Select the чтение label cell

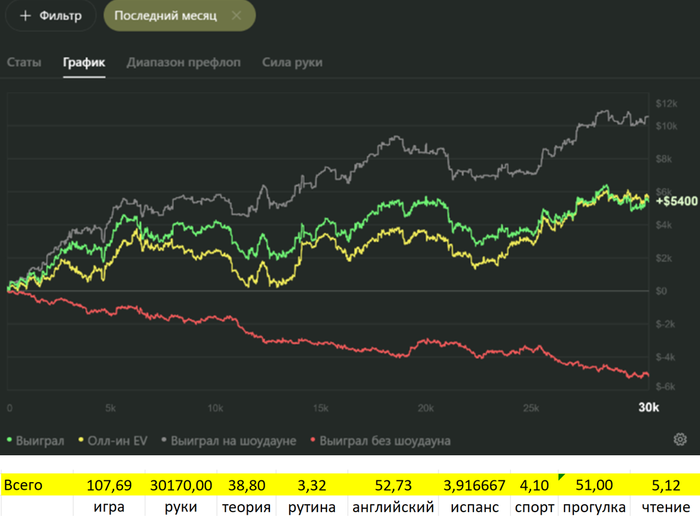point(665,507)
